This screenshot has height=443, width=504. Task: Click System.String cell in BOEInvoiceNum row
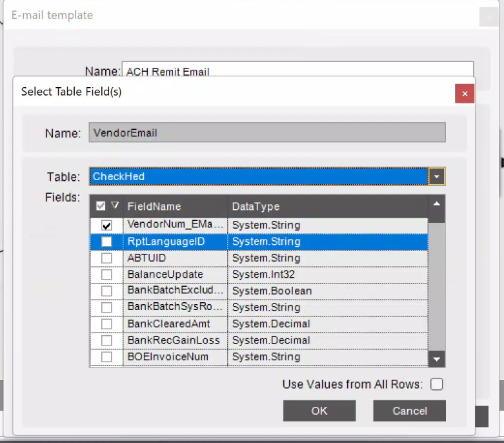[328, 356]
